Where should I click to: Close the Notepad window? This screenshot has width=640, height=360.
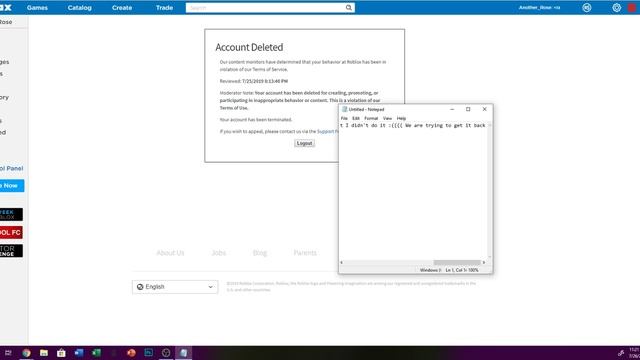click(484, 109)
